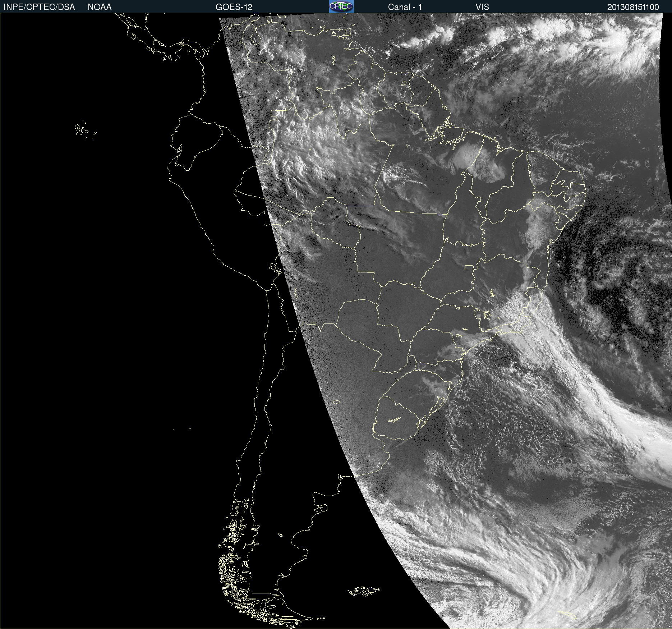
Task: Click the GOES-12 satellite label
Action: click(x=234, y=7)
